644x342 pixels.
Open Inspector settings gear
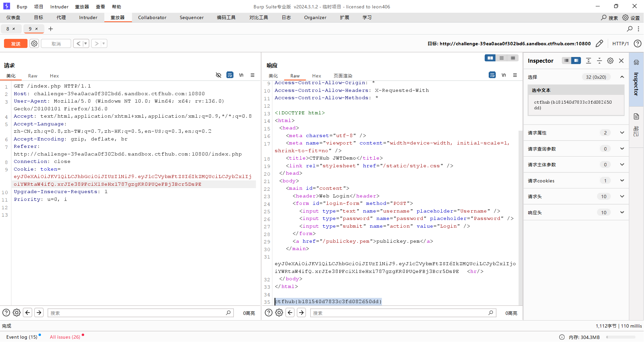(x=610, y=61)
